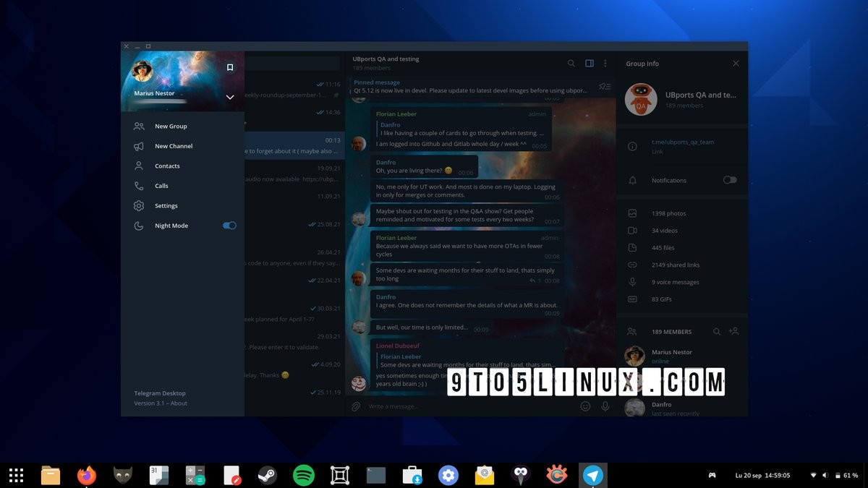Focus the Write a message input field
The width and height of the screenshot is (868, 488).
[470, 406]
